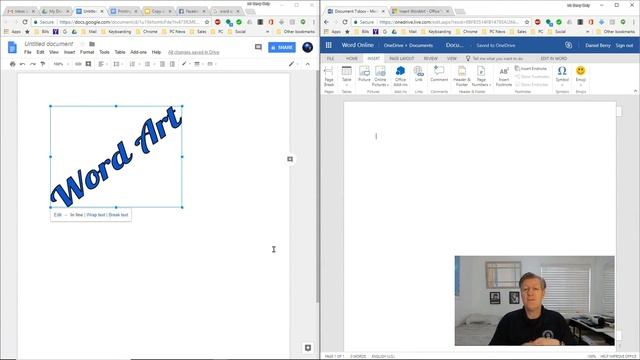This screenshot has height=360, width=640.
Task: Open the Table dropdown in Word ribbon
Action: (x=347, y=76)
